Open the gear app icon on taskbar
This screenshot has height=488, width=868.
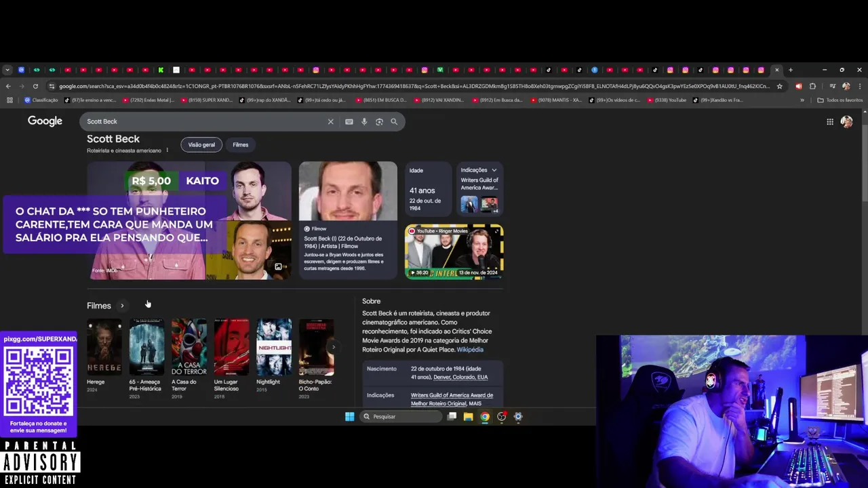[518, 416]
